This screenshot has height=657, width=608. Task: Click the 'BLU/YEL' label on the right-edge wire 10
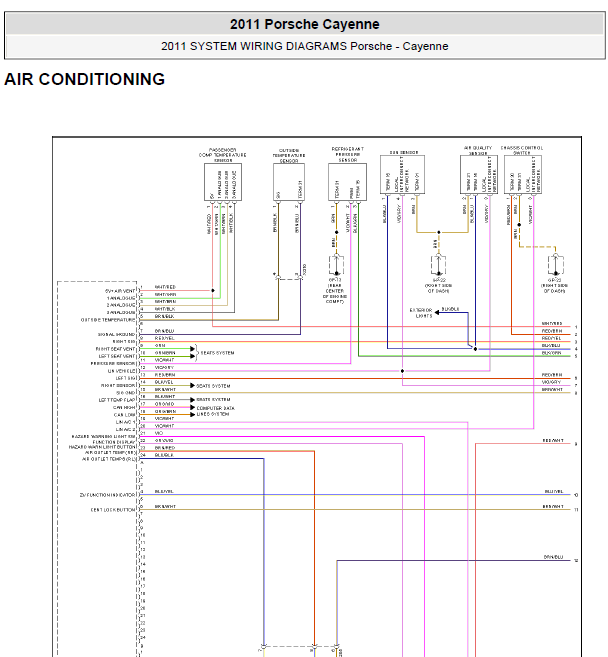554,491
